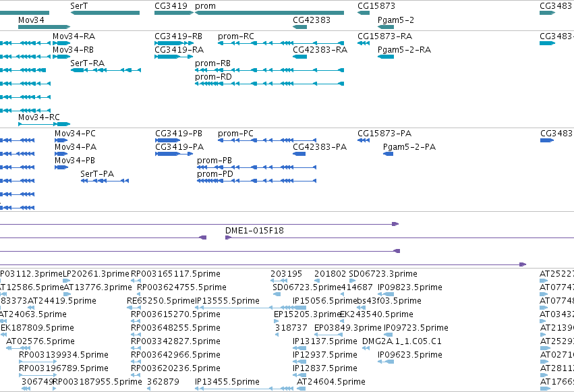Select EST LP20261.3prime
Viewport: 574px width, 392px height.
point(66,281)
